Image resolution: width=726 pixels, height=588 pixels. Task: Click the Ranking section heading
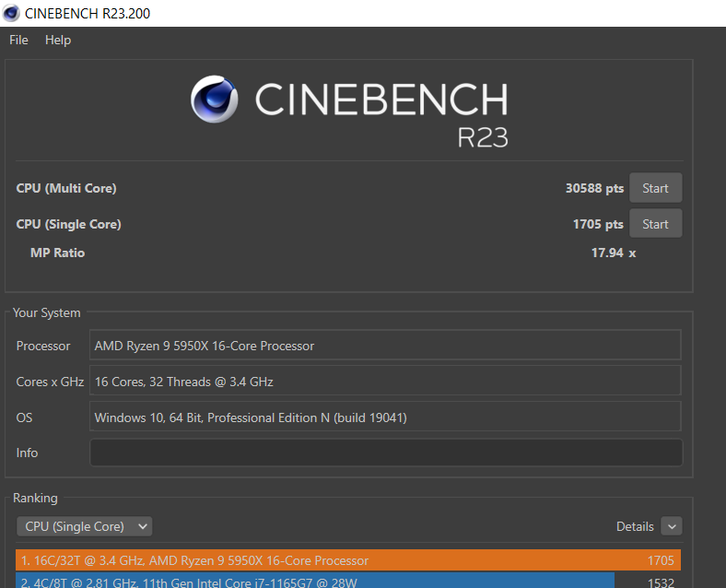pos(35,498)
